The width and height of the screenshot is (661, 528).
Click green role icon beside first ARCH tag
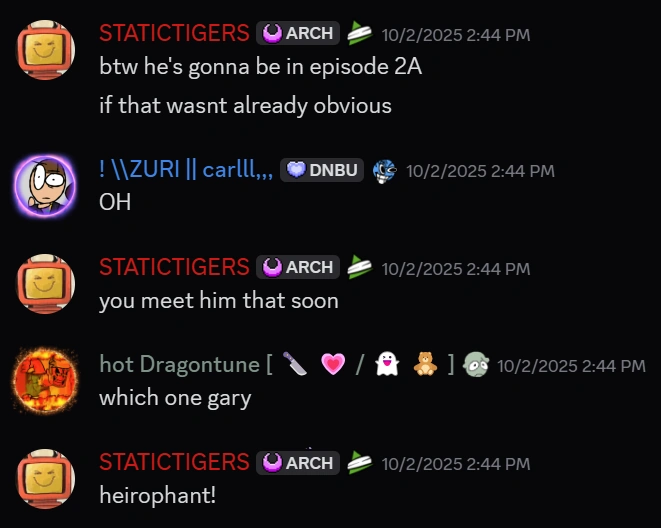pos(360,33)
